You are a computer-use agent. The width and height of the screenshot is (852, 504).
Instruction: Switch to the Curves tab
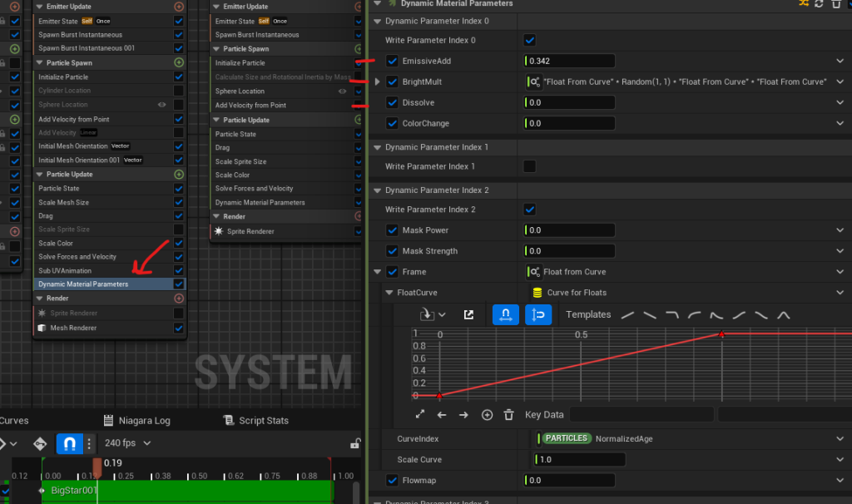tap(14, 420)
